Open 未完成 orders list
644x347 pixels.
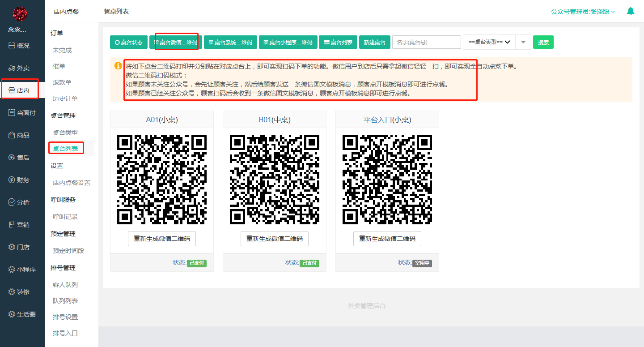[62, 50]
